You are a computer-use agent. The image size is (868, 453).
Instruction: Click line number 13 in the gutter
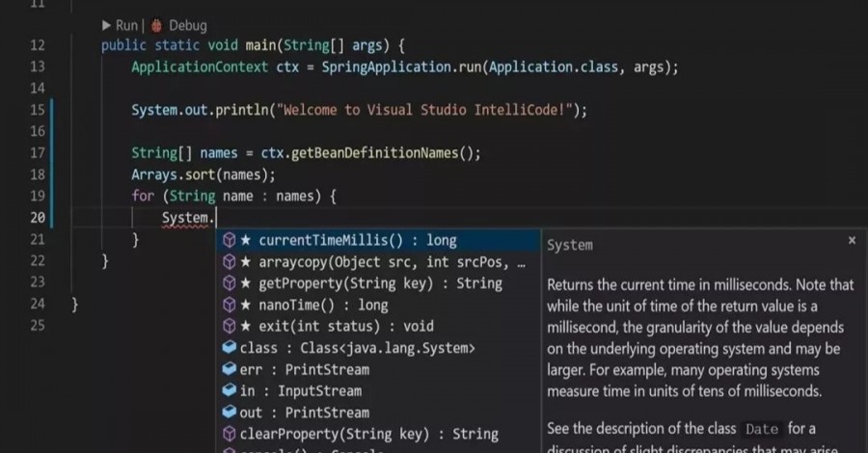[x=37, y=67]
